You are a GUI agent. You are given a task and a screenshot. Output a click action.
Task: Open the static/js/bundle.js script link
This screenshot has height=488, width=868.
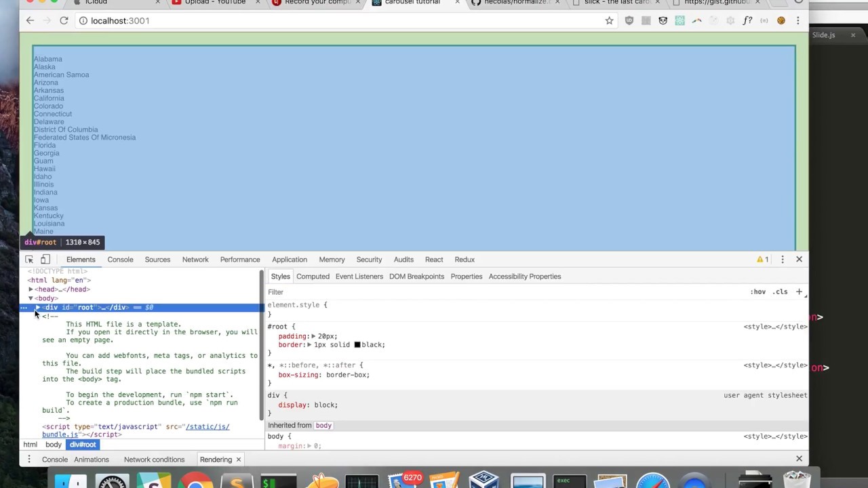click(x=136, y=431)
